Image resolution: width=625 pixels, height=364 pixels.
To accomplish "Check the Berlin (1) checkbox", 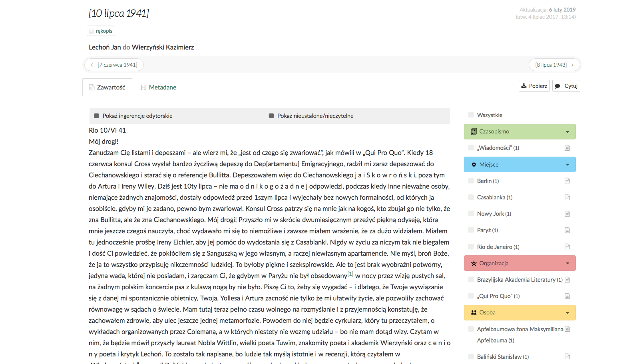I will pos(471,181).
